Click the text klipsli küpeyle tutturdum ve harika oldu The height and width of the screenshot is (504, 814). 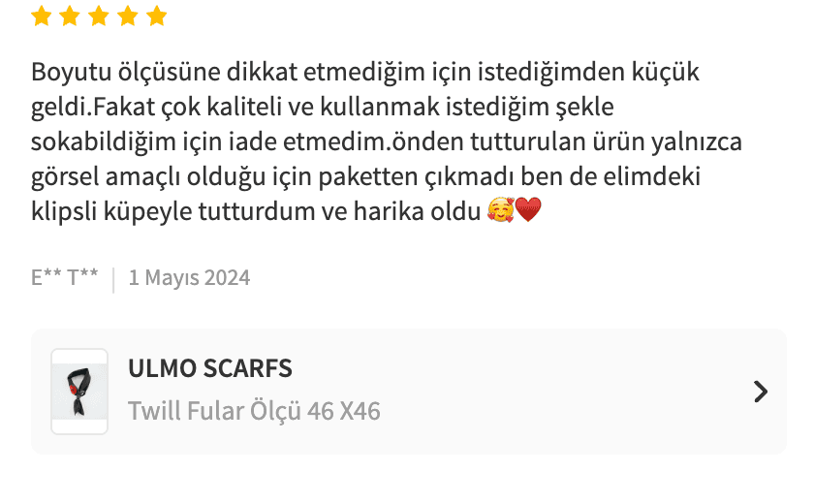[x=256, y=211]
